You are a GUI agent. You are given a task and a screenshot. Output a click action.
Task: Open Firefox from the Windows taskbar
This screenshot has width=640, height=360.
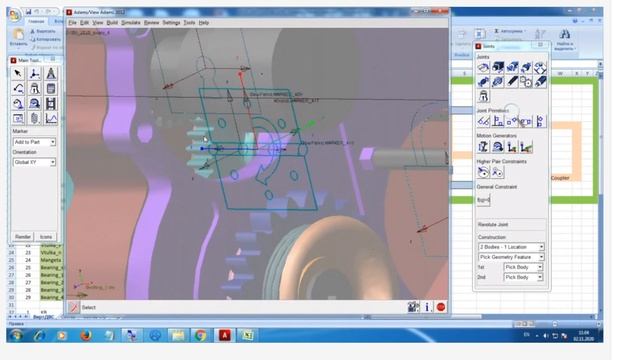point(86,336)
